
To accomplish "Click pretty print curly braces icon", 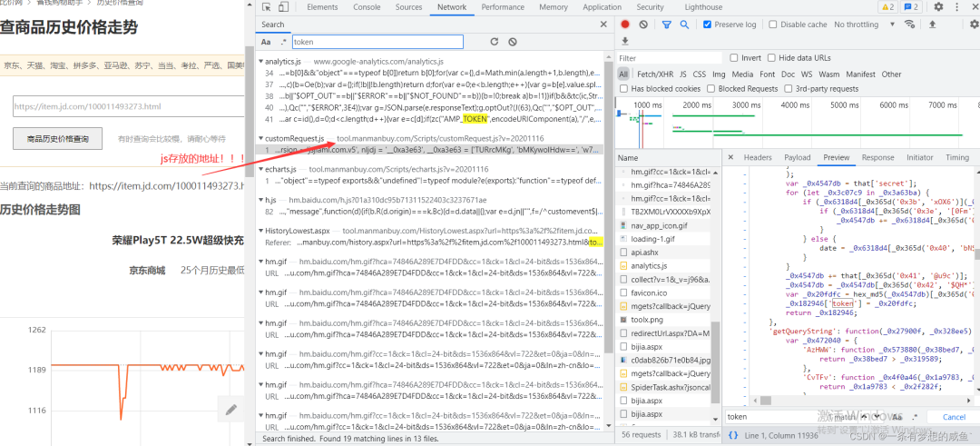I will tap(734, 435).
